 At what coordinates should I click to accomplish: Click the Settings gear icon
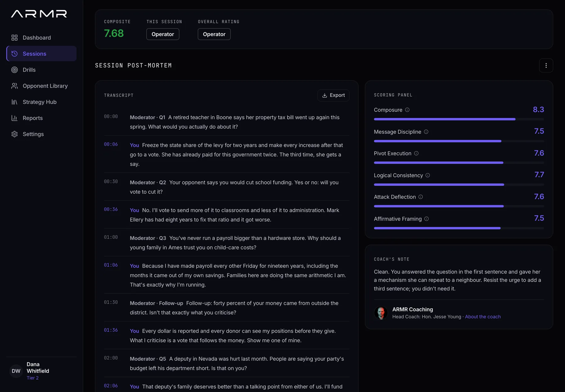coord(14,134)
